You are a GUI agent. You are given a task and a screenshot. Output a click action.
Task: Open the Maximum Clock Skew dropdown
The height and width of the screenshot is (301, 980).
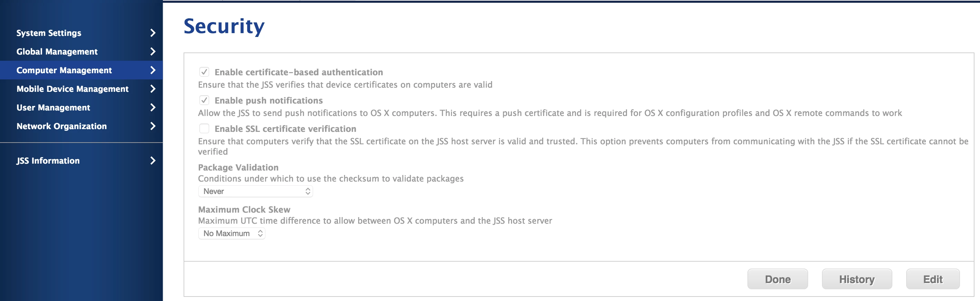232,233
